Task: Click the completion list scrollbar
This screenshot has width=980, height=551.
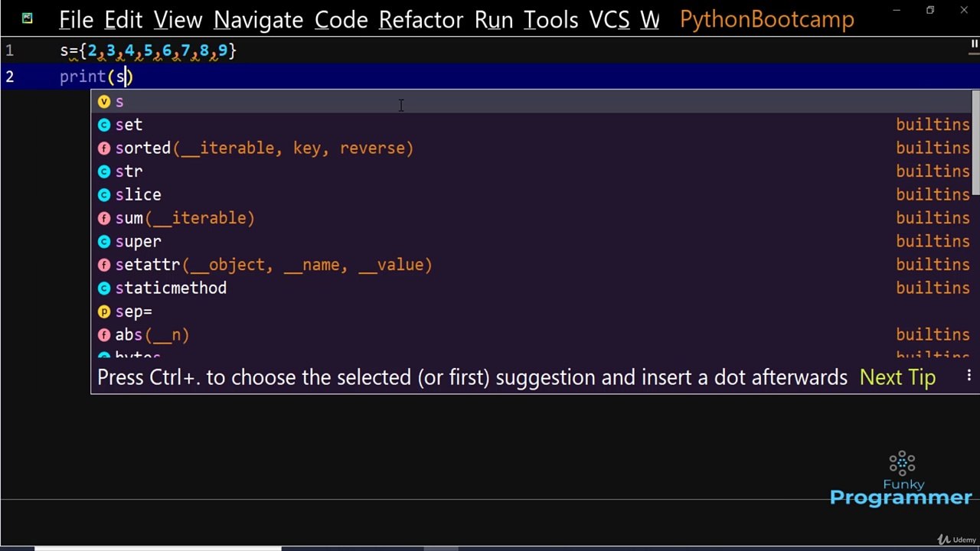Action: [x=975, y=143]
